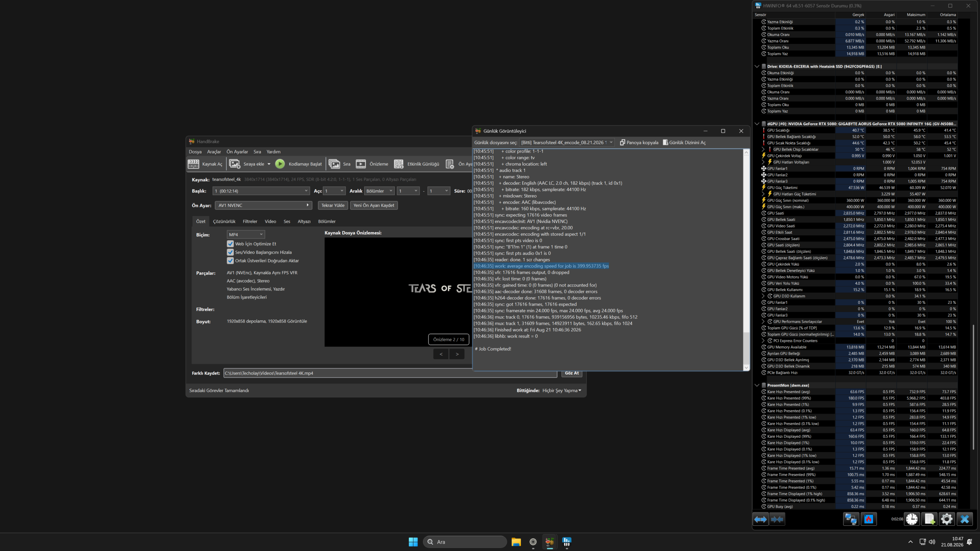Switch to the Filtreler tab
980x551 pixels.
(x=250, y=222)
